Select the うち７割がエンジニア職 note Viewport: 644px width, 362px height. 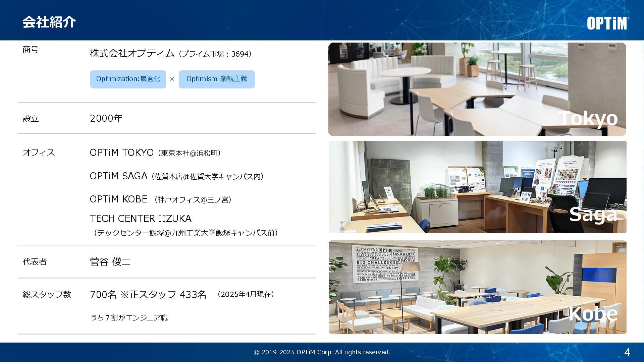click(x=129, y=317)
